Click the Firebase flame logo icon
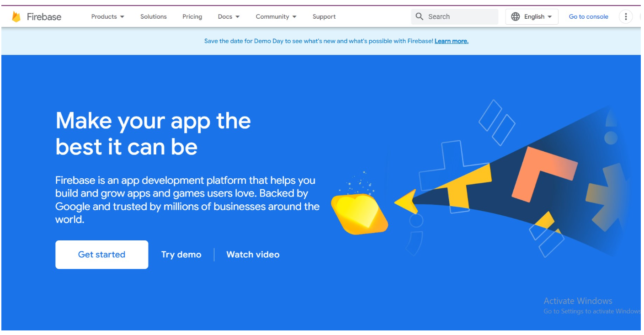 (16, 17)
